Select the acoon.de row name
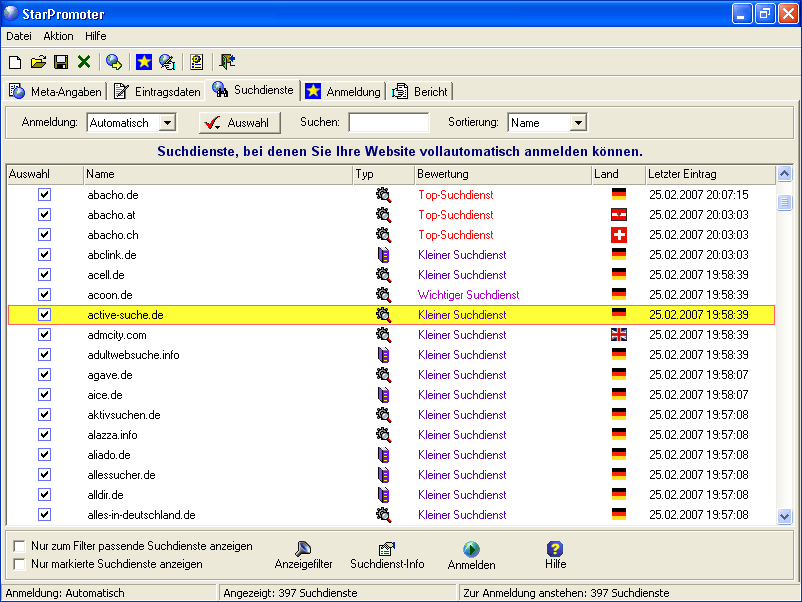Viewport: 802px width, 602px height. (x=110, y=295)
